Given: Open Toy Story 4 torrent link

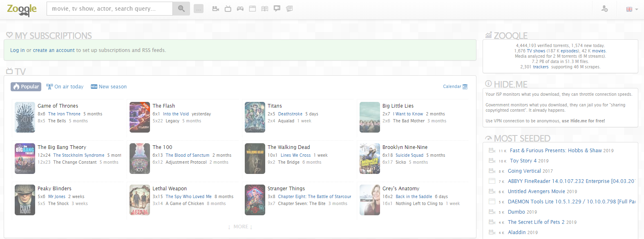Looking at the screenshot, I should [x=524, y=161].
